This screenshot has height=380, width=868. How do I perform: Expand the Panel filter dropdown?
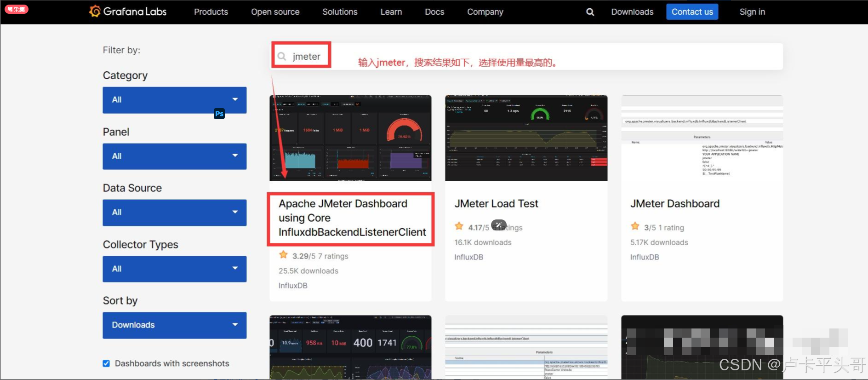pos(175,156)
